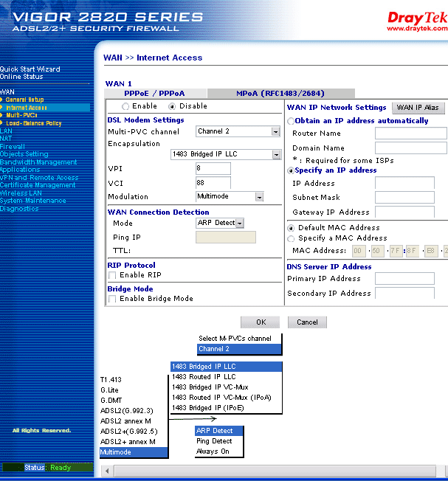Click the WAN IP Alias button
Screen dimensions: 448x481
point(418,108)
